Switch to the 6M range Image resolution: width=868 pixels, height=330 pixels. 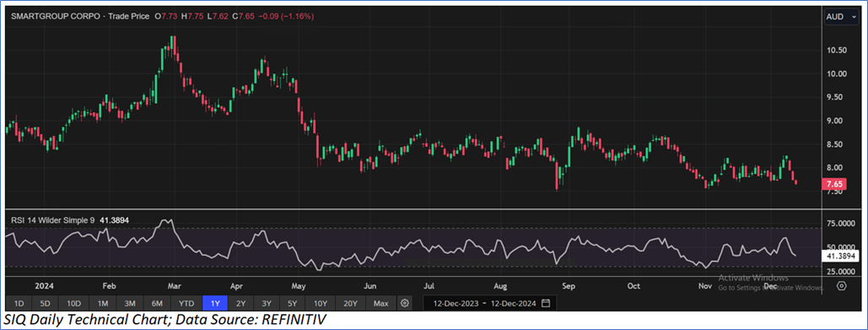(157, 304)
